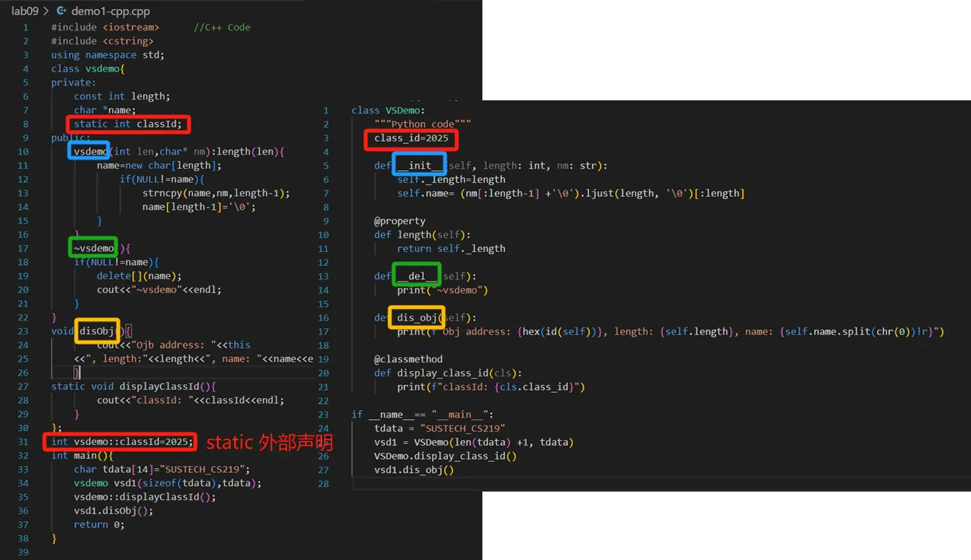Click class_id=2025 in the Python code
The image size is (971, 560).
(x=411, y=138)
